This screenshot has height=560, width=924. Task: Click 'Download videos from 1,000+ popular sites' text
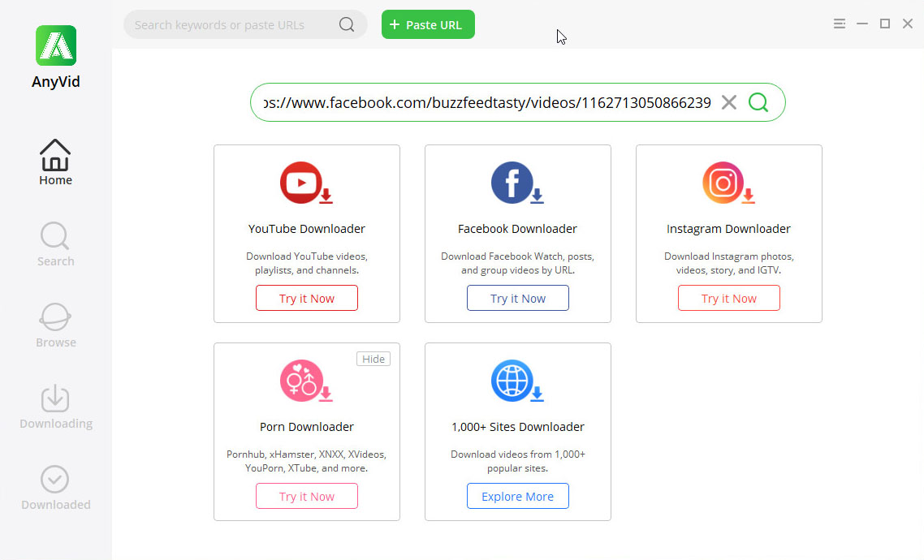click(x=518, y=461)
